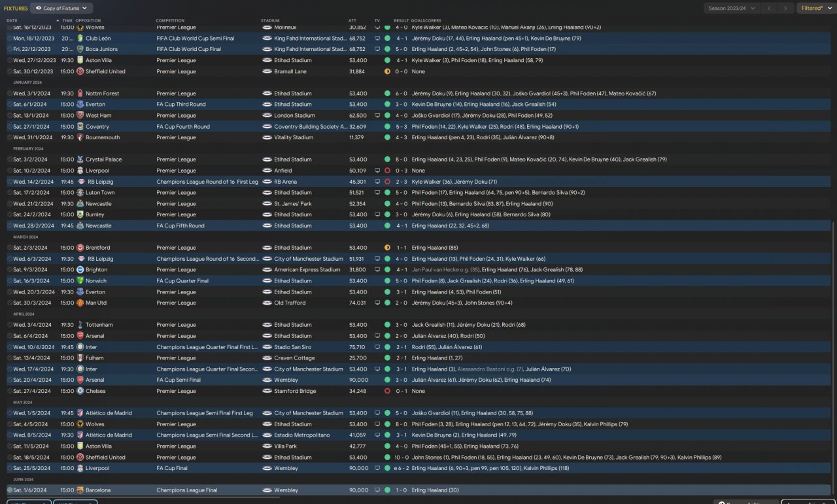Tick the selection circle for the Bournemouth fixture

10,138
